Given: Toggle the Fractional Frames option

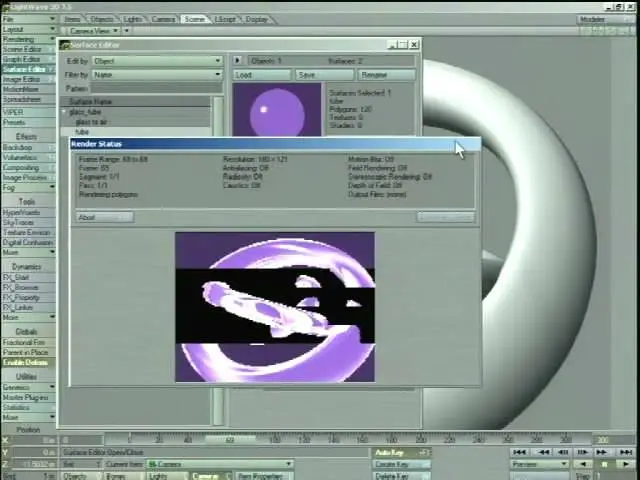Looking at the screenshot, I should coord(29,342).
